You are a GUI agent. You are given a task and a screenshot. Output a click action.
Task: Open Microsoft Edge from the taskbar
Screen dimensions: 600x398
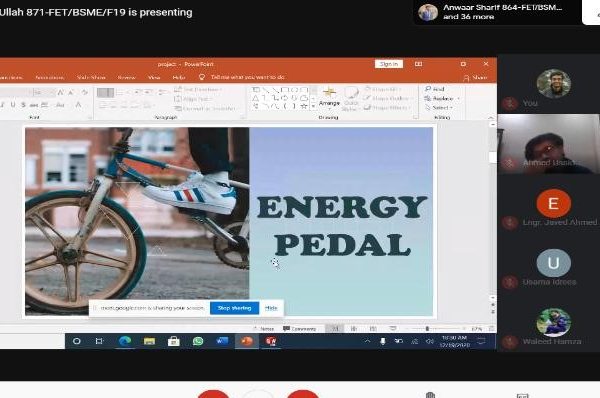point(125,341)
